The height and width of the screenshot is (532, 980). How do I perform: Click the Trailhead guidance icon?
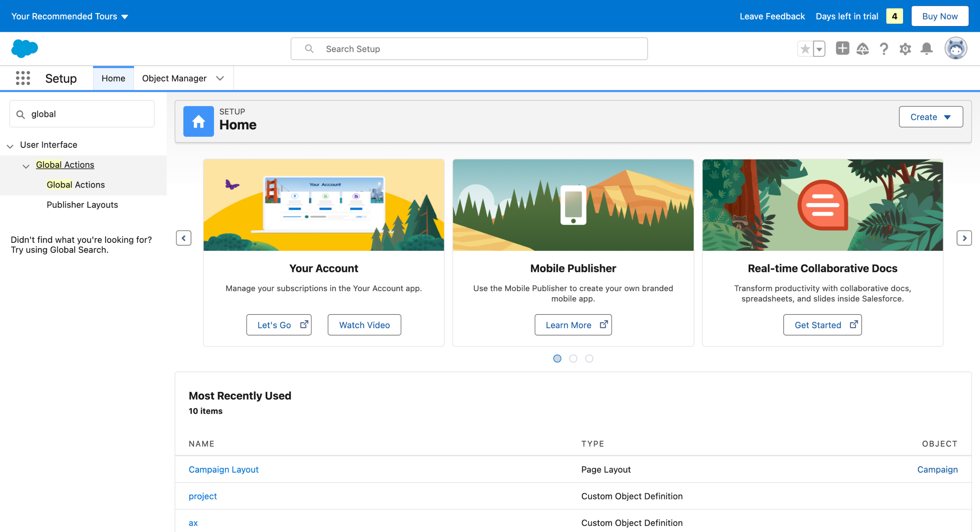(x=863, y=49)
